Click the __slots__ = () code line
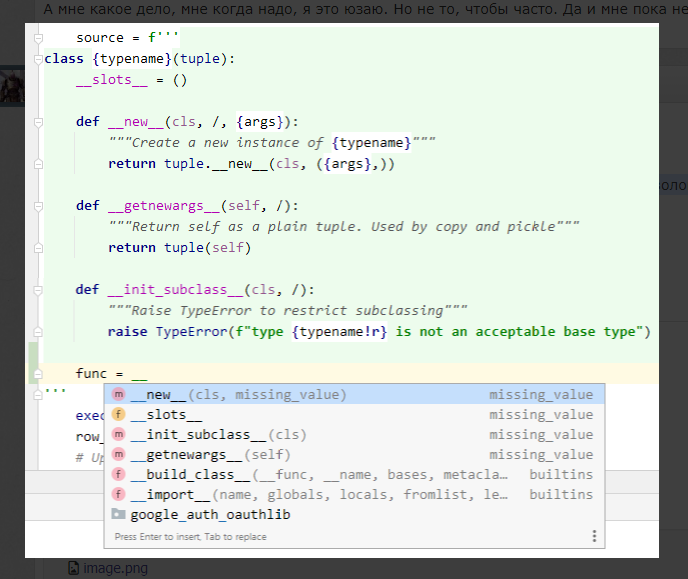 coord(131,80)
